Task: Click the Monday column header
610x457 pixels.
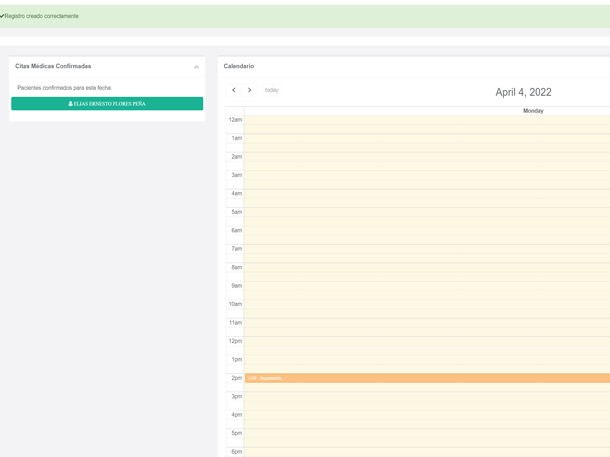Action: click(532, 111)
